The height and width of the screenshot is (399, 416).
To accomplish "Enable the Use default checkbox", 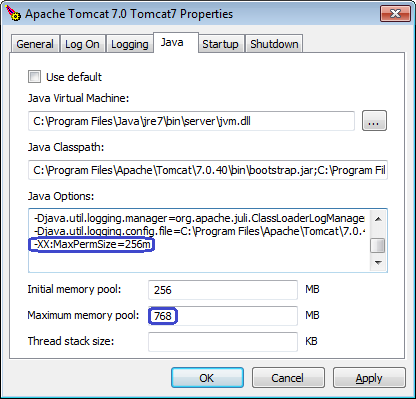I will (x=34, y=76).
